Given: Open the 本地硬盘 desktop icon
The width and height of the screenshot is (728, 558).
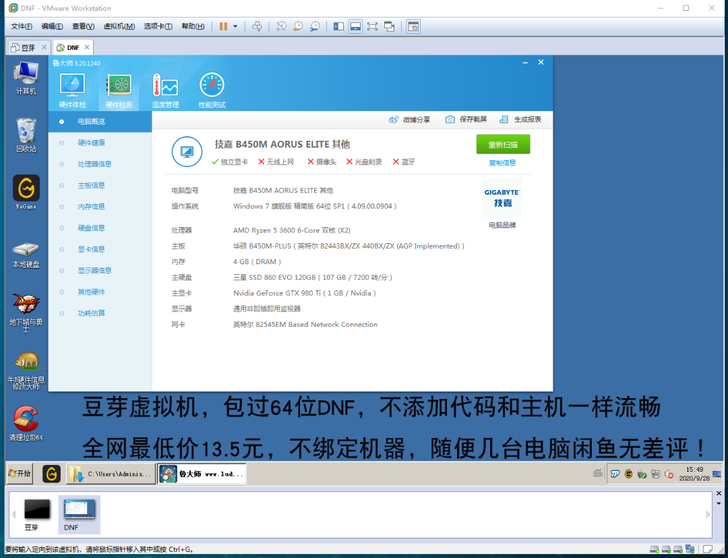Looking at the screenshot, I should point(26,254).
